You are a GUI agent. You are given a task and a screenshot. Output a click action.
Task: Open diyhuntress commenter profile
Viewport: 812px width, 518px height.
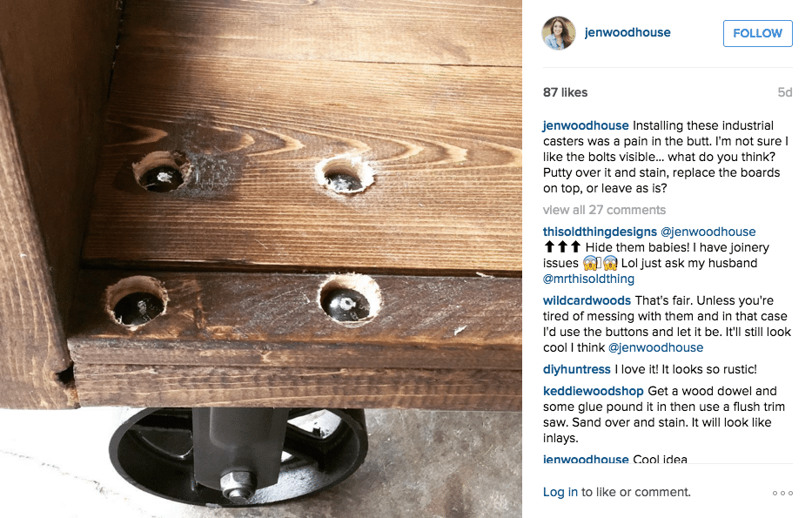coord(576,369)
